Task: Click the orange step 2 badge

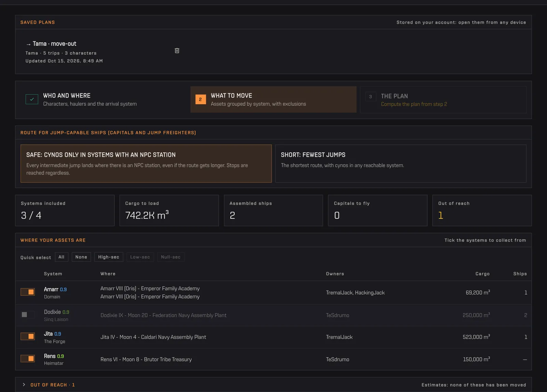Action: coord(201,99)
